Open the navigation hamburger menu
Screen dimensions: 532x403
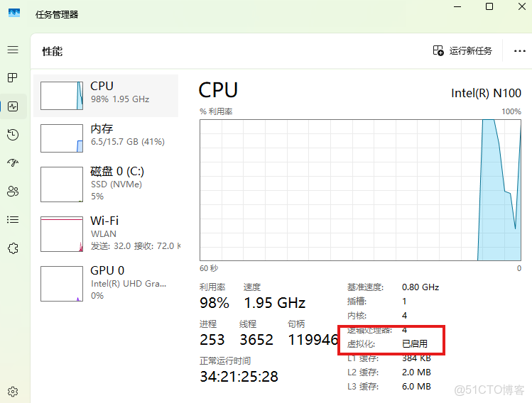12,50
